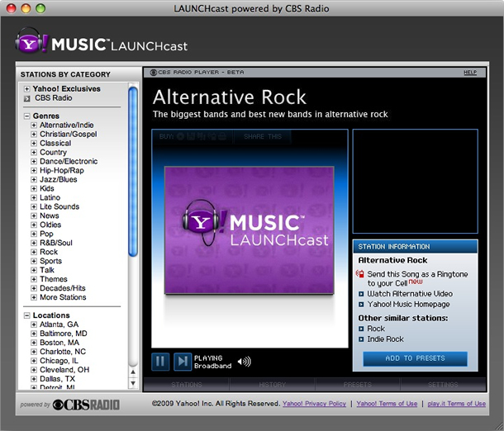Open the History tab
Image resolution: width=504 pixels, height=431 pixels.
point(273,385)
